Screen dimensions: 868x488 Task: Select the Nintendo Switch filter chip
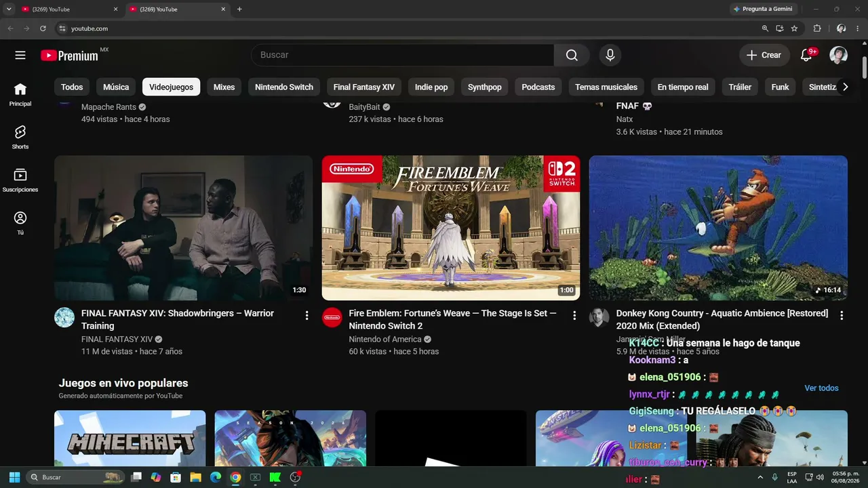284,87
